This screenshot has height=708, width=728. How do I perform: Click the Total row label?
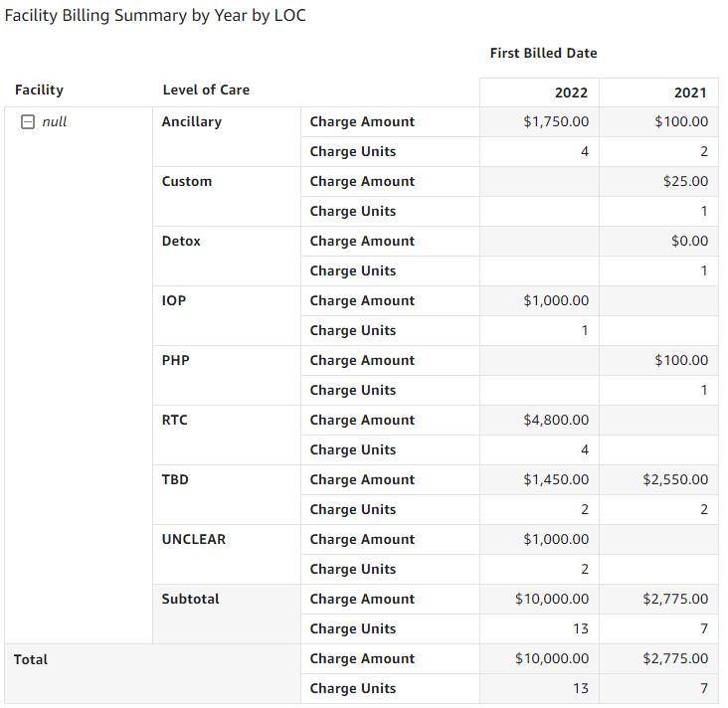point(31,659)
